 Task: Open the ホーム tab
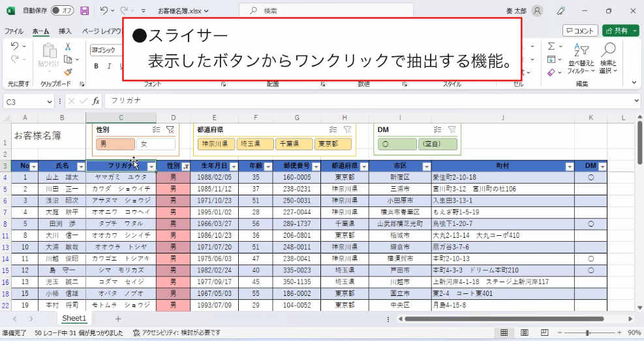click(40, 31)
